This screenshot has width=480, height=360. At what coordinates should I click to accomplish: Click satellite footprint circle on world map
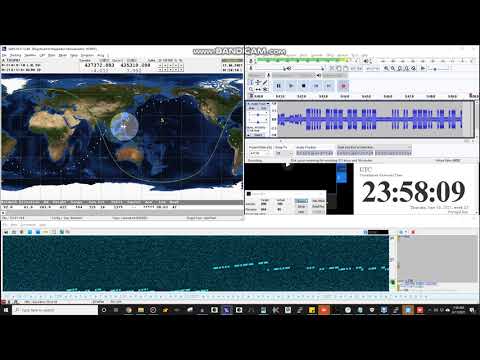click(124, 127)
